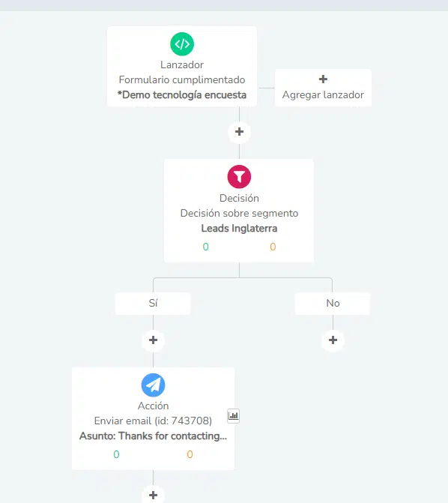Click green counter in Acción node
Image resolution: width=448 pixels, height=503 pixels.
click(x=116, y=454)
